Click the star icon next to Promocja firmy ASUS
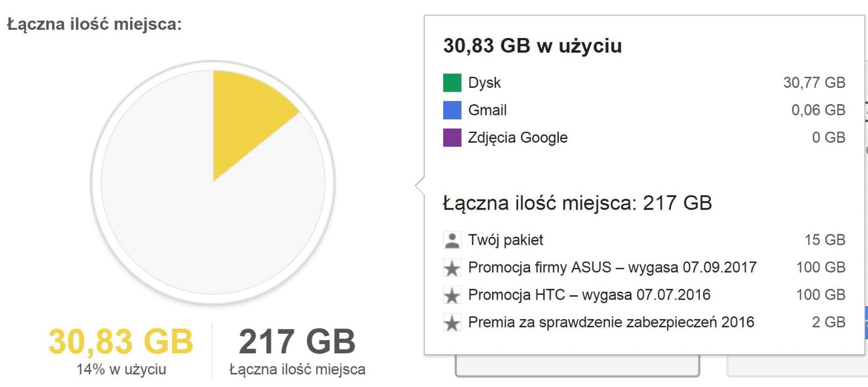The height and width of the screenshot is (387, 868). tap(452, 268)
